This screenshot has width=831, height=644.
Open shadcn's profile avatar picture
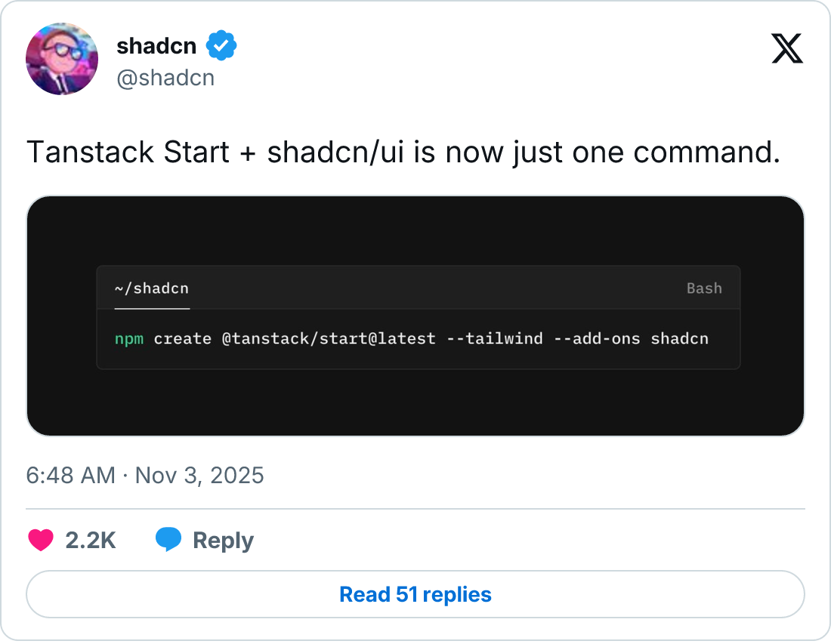point(62,59)
